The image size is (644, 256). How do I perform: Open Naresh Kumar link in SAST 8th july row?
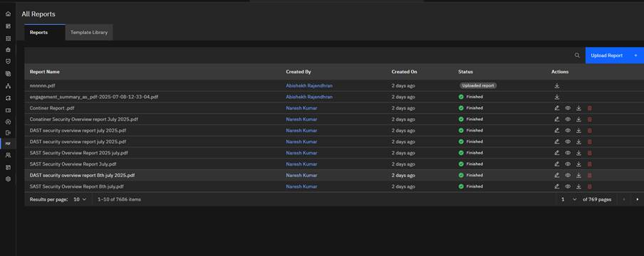(x=301, y=186)
